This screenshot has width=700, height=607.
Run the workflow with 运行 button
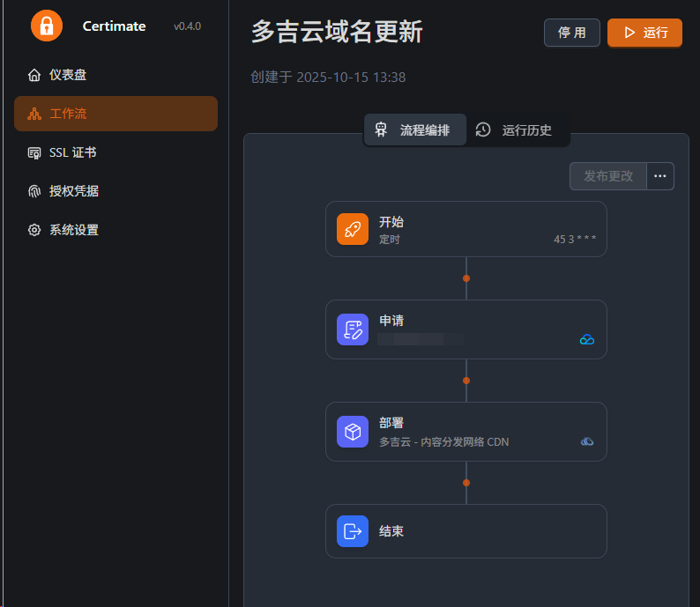tap(644, 33)
